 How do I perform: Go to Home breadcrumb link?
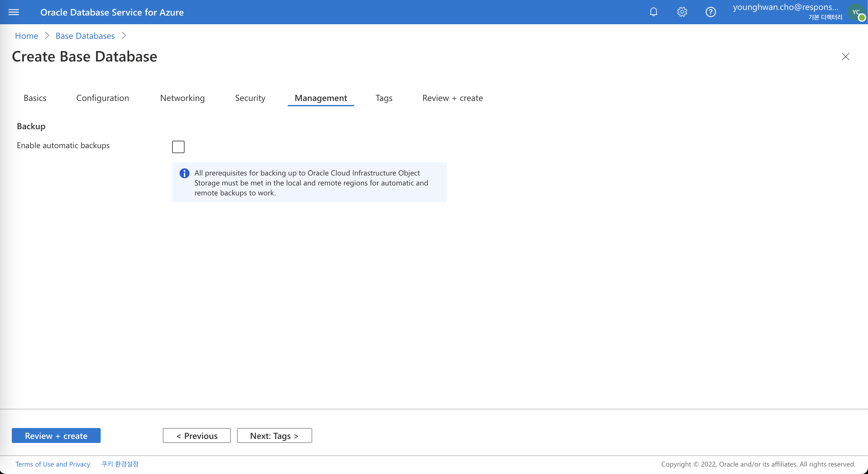27,36
